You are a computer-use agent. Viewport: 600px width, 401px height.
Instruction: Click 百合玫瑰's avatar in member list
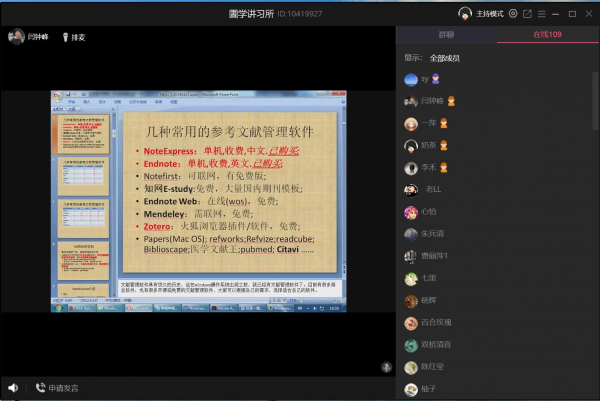pos(411,323)
